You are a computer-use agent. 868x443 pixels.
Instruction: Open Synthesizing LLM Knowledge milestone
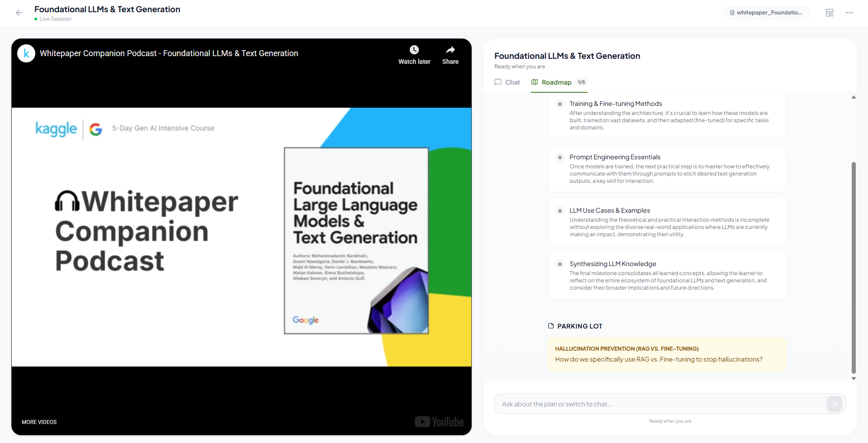(x=667, y=275)
